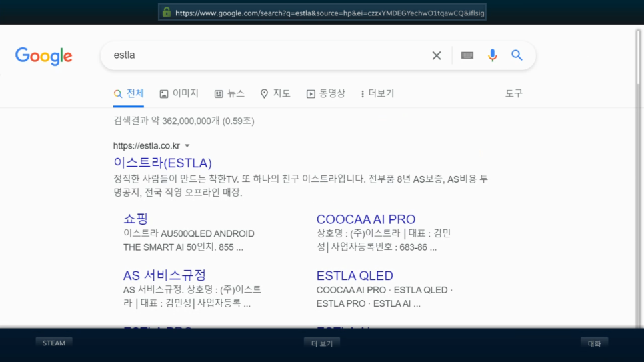Image resolution: width=644 pixels, height=362 pixels.
Task: Open the on-screen keyboard icon
Action: (x=467, y=55)
